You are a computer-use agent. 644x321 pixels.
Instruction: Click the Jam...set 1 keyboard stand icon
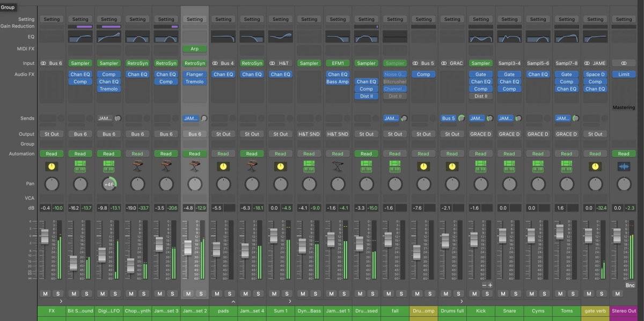tap(338, 167)
